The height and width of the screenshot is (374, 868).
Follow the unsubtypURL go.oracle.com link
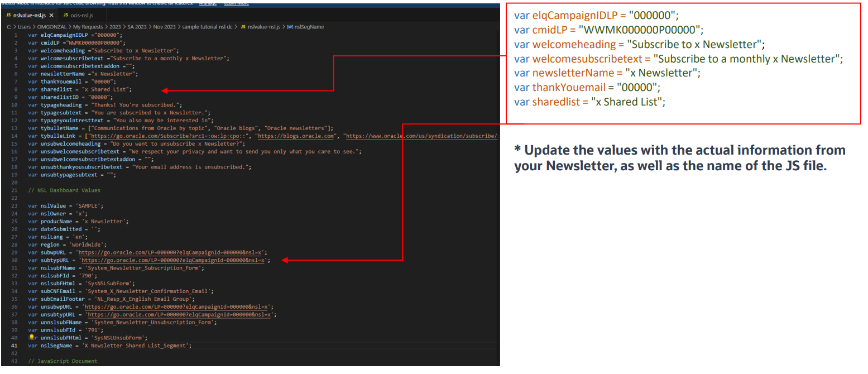(x=178, y=314)
